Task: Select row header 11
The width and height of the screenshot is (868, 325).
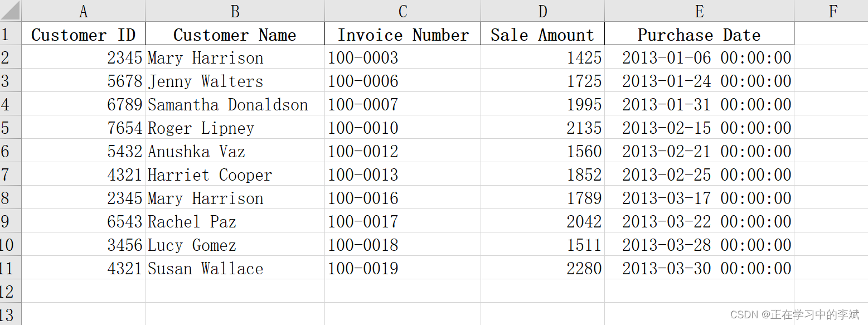Action: [x=11, y=268]
